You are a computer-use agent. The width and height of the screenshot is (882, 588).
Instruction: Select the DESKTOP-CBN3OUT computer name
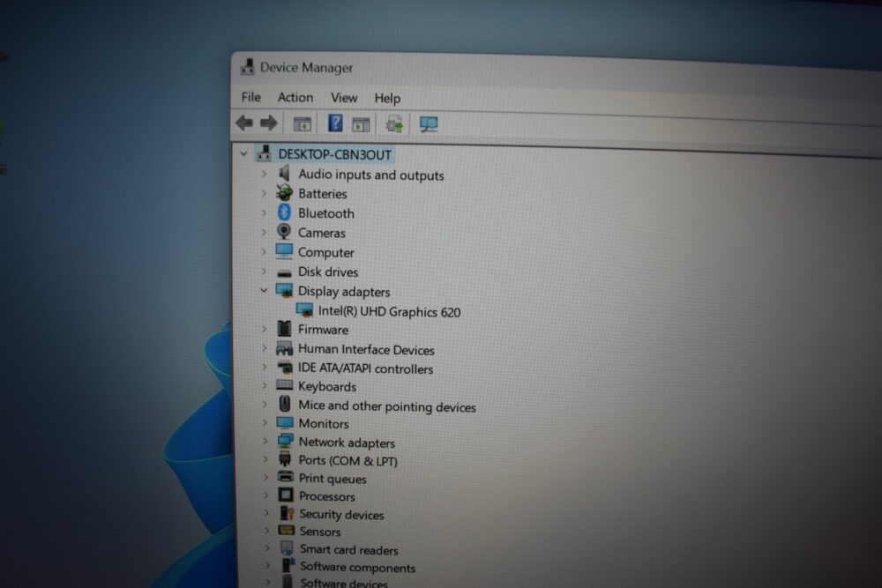(334, 154)
